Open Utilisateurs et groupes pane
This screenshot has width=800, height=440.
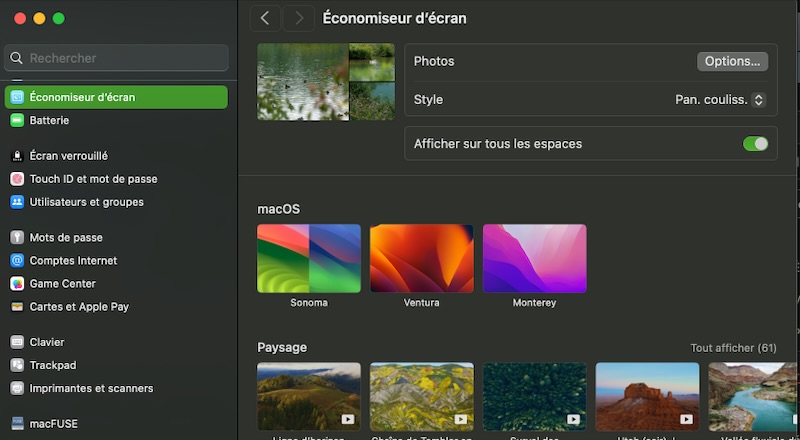click(x=86, y=202)
